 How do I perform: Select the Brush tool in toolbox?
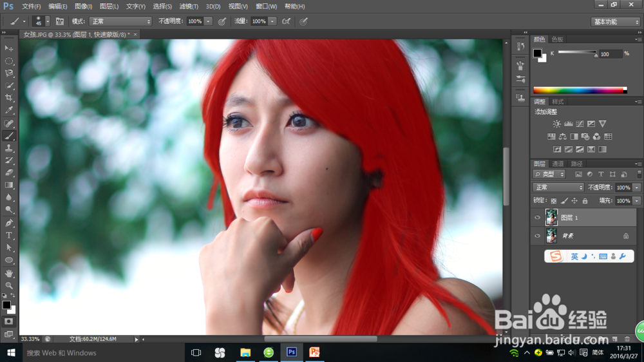(9, 136)
